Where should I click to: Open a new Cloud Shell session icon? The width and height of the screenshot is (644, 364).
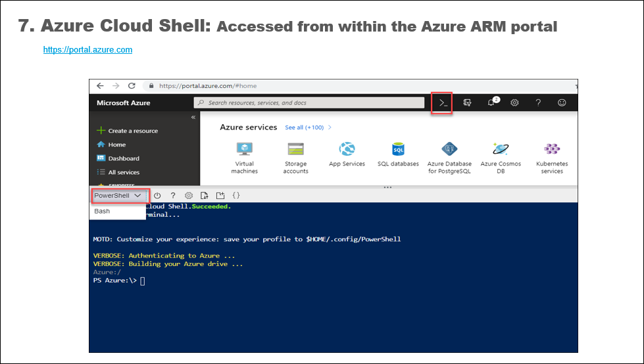220,196
